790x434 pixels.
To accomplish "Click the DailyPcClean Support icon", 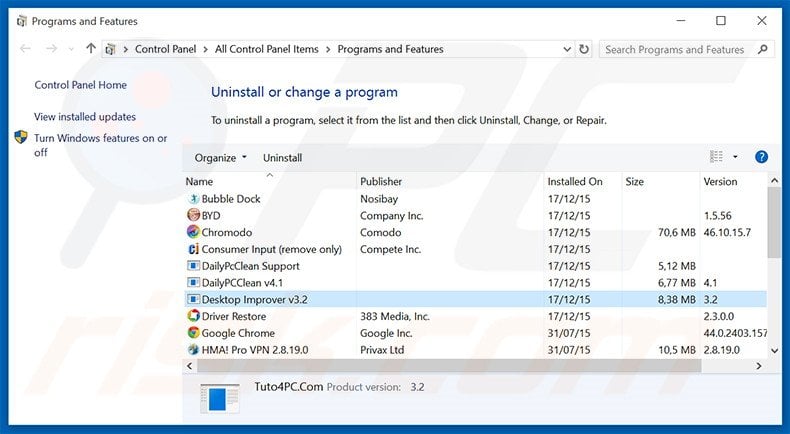I will pyautogui.click(x=193, y=266).
